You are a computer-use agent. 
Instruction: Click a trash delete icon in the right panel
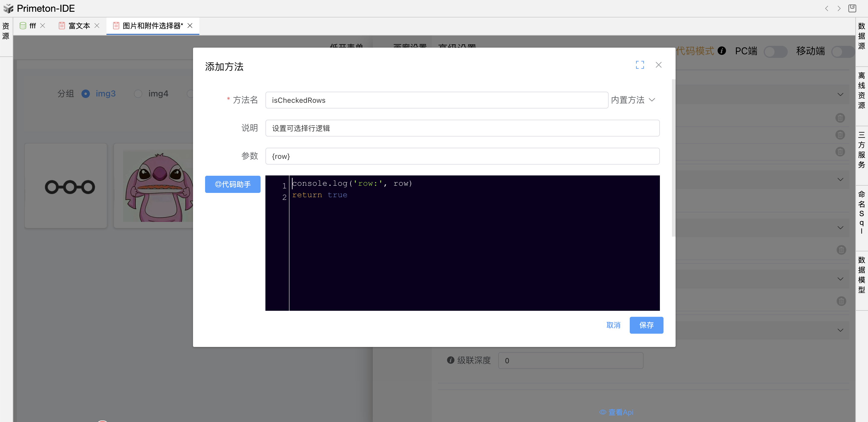point(840,118)
